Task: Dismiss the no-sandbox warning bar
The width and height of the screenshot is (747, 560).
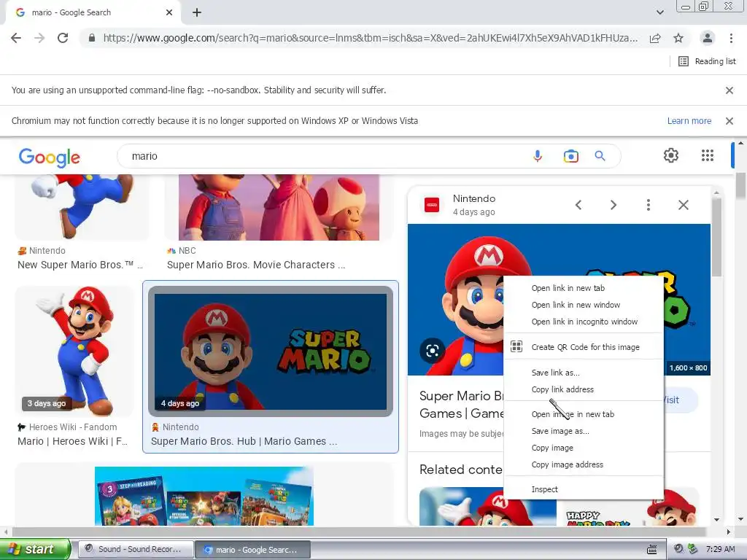Action: [x=729, y=90]
